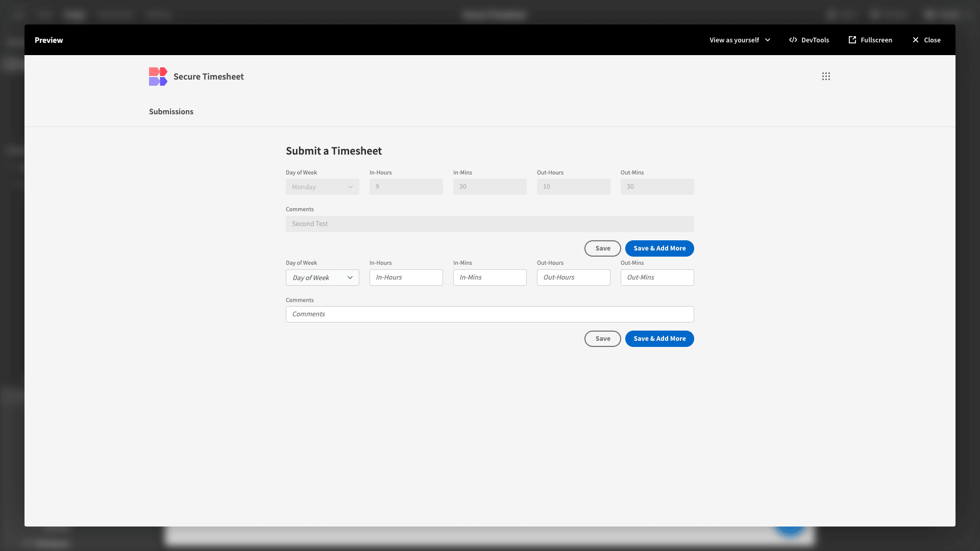
Task: Click the Out-Hours field showing 10
Action: [x=574, y=187]
